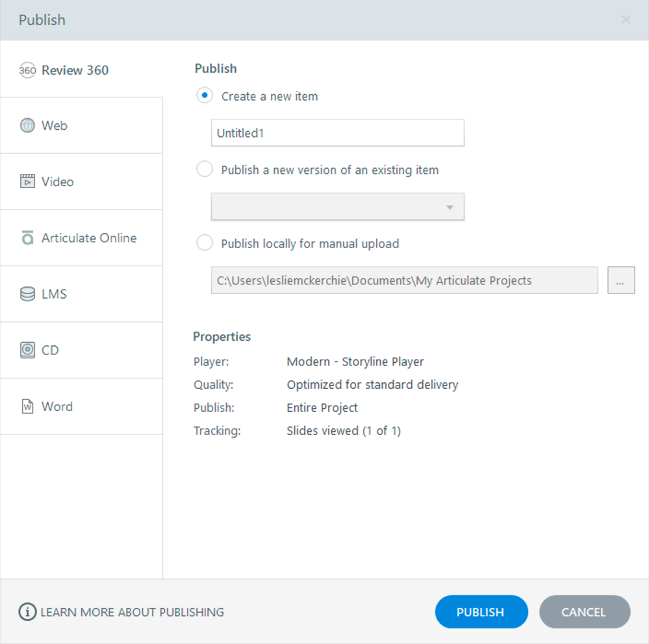The width and height of the screenshot is (649, 644).
Task: Click the CD disc icon
Action: point(27,351)
